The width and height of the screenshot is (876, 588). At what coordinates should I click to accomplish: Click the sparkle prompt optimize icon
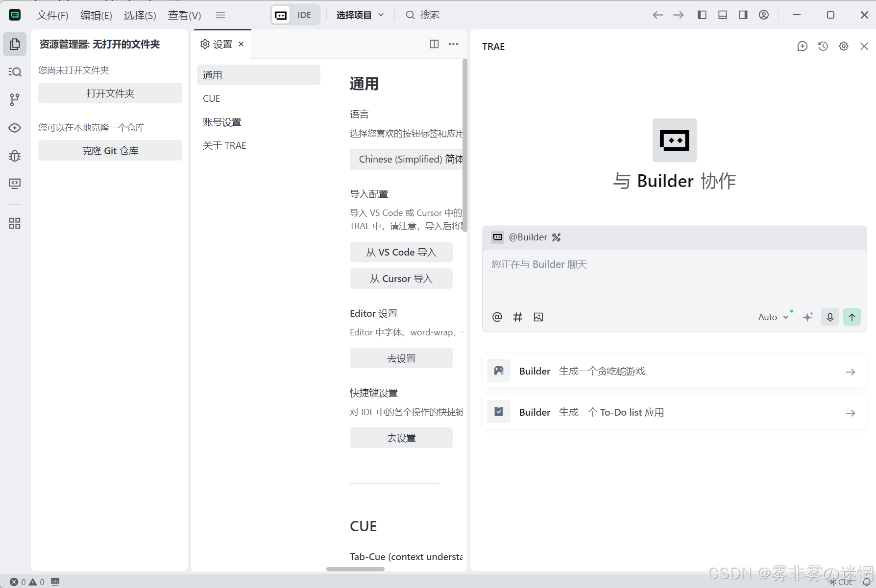tap(808, 317)
